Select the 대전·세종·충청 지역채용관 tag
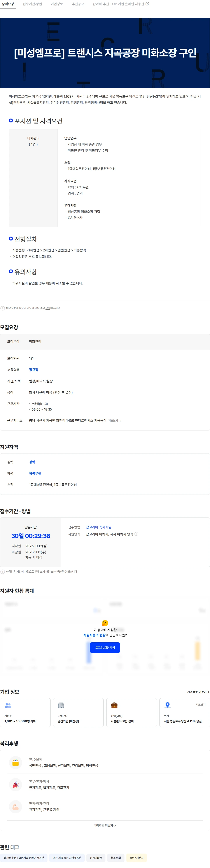Screen dimensions: 210x868 click(x=67, y=858)
